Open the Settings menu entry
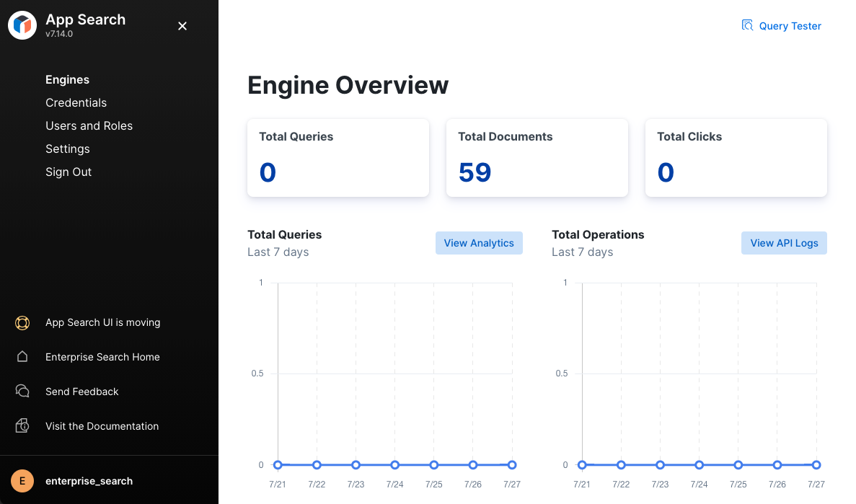Screen dimensions: 856x504 [x=67, y=149]
